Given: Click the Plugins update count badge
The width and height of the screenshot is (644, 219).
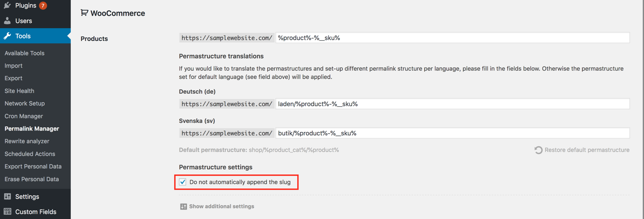Looking at the screenshot, I should pos(43,5).
